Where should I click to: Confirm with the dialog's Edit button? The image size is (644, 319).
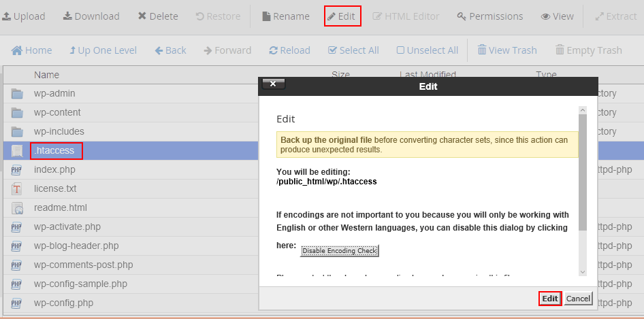(549, 299)
